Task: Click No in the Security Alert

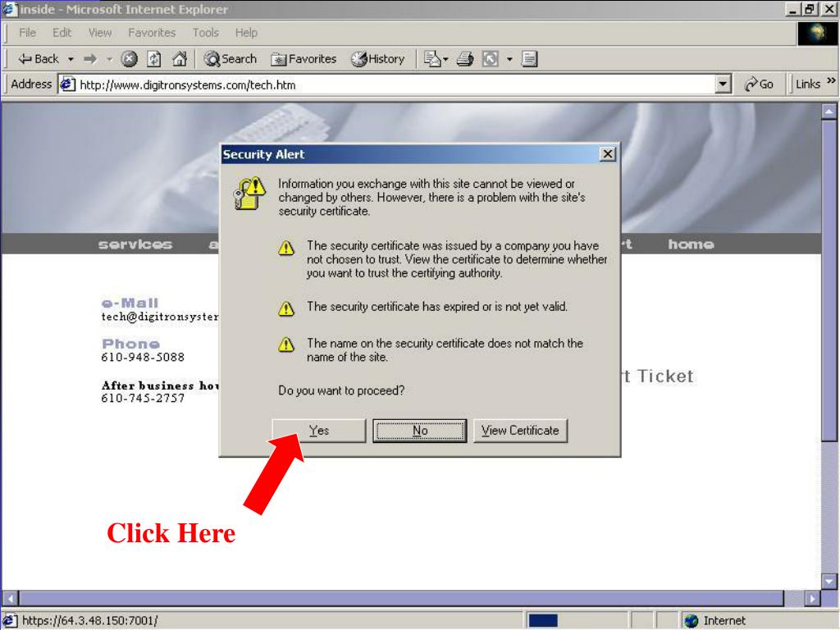Action: pos(420,431)
